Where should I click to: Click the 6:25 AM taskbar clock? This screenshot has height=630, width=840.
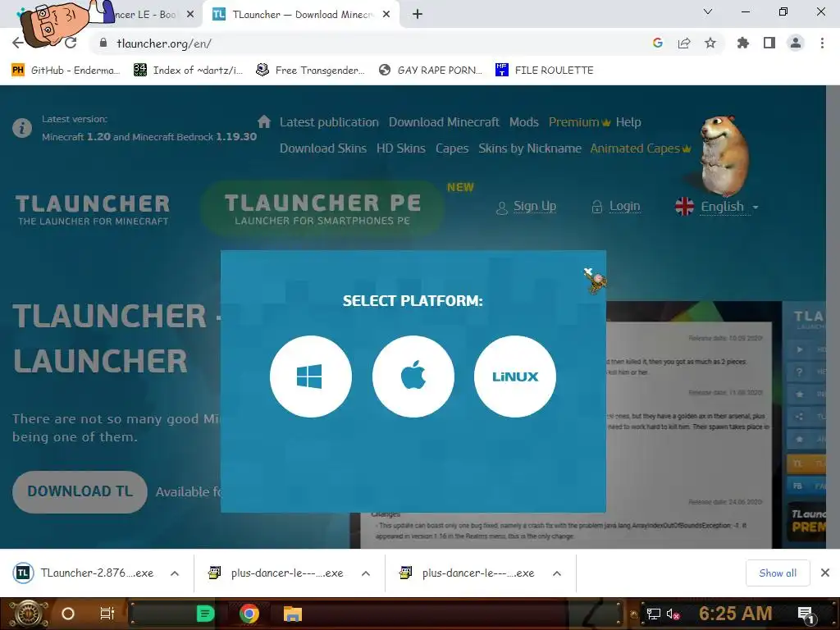coord(736,614)
